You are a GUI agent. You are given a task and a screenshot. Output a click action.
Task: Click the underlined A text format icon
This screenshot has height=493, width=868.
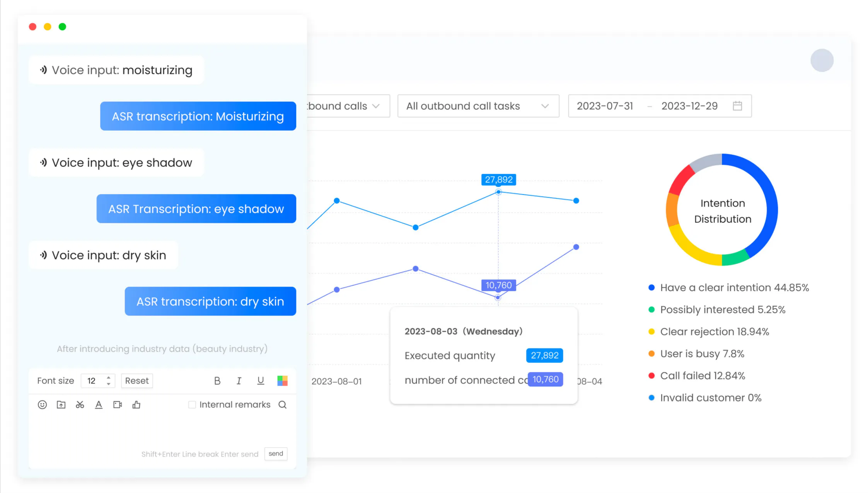coord(99,405)
